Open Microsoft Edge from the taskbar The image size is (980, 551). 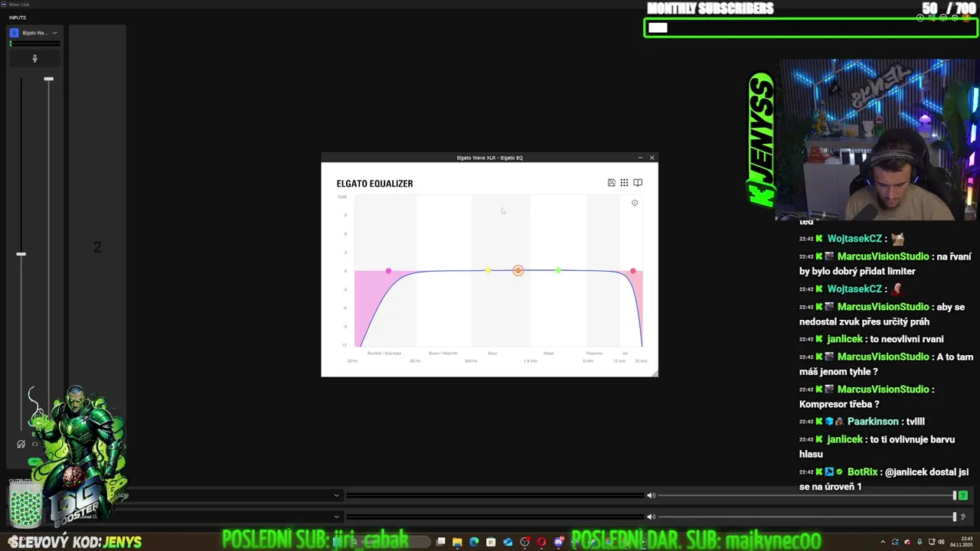(474, 542)
